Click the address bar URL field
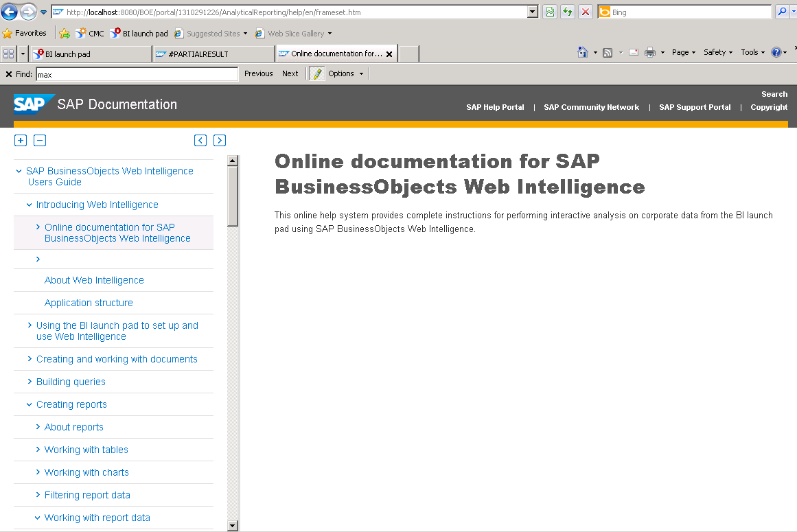The height and width of the screenshot is (532, 797). click(x=290, y=12)
